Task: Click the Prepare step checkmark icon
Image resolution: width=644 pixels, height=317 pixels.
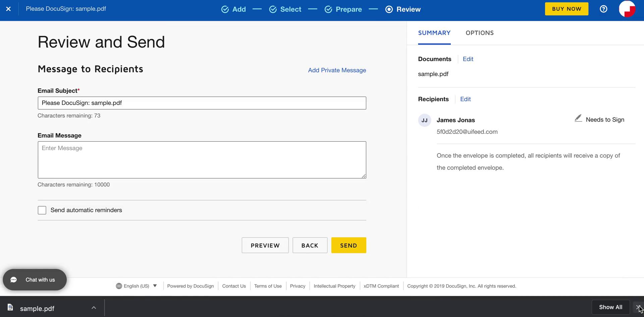Action: click(x=328, y=9)
